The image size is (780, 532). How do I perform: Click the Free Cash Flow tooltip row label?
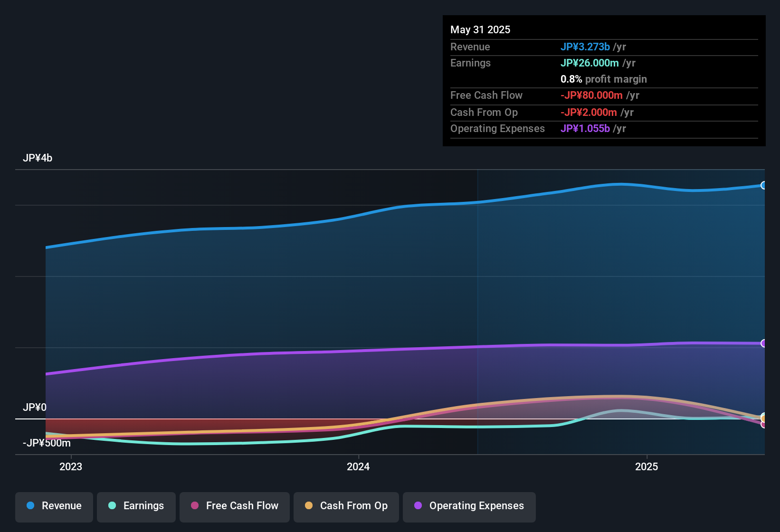(486, 95)
